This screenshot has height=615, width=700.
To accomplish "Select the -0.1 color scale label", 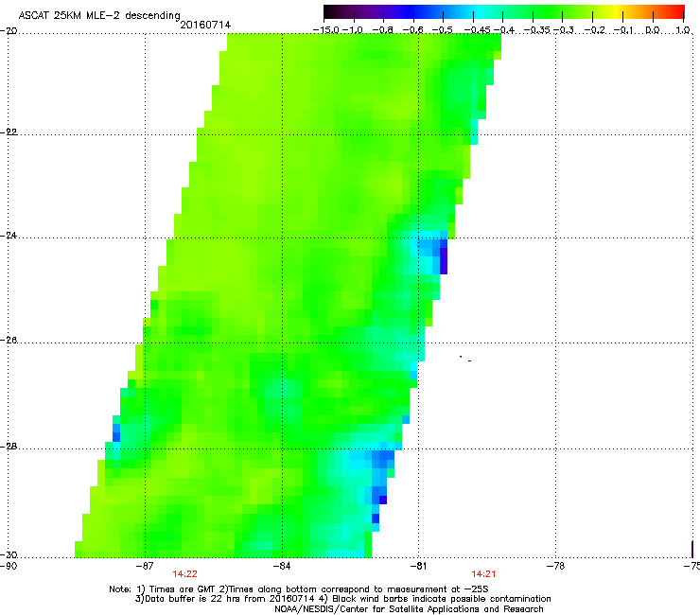I will click(624, 30).
